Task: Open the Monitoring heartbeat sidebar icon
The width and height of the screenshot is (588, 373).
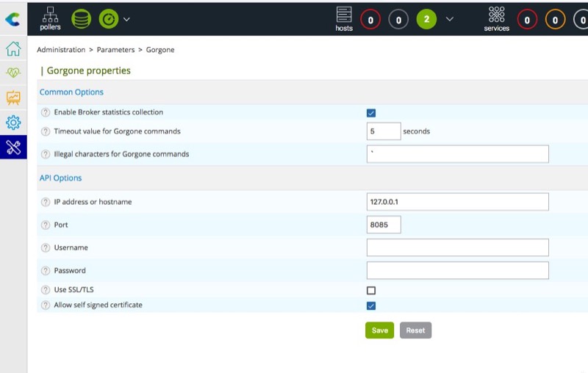Action: pos(13,73)
